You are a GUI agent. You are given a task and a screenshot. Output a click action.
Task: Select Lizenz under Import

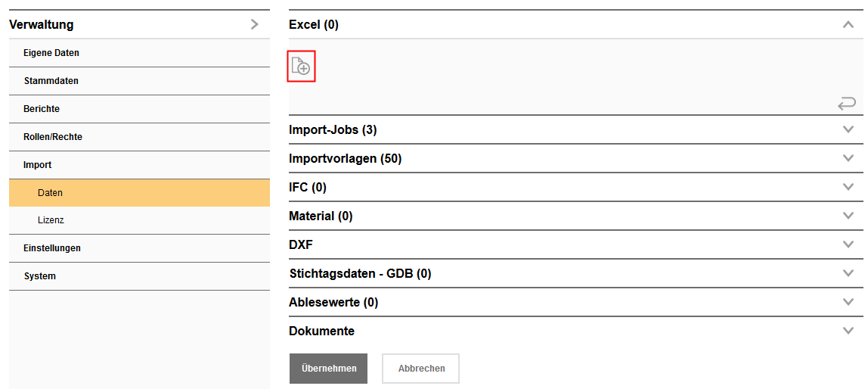tap(51, 220)
